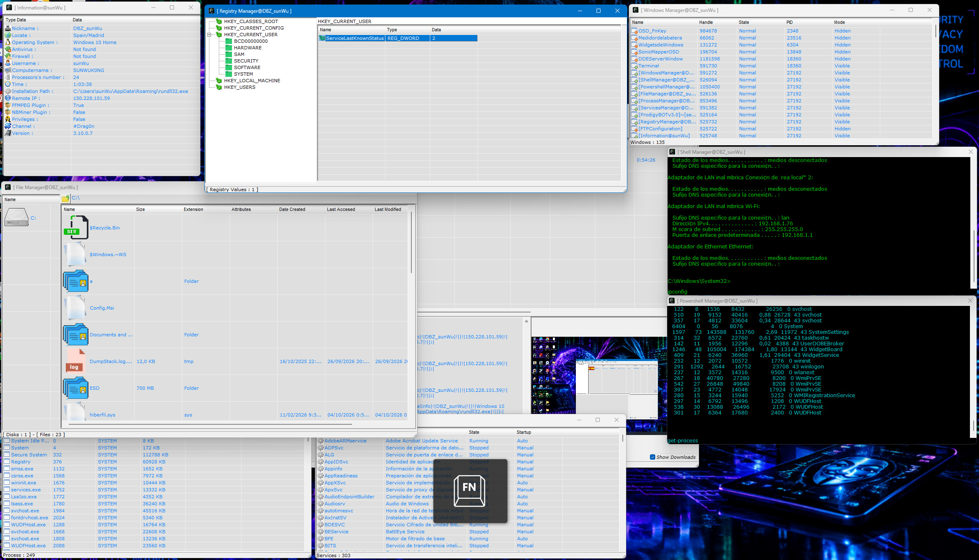Click the Shell Manager vertical scrollbar
This screenshot has height=560, width=979.
click(x=973, y=255)
